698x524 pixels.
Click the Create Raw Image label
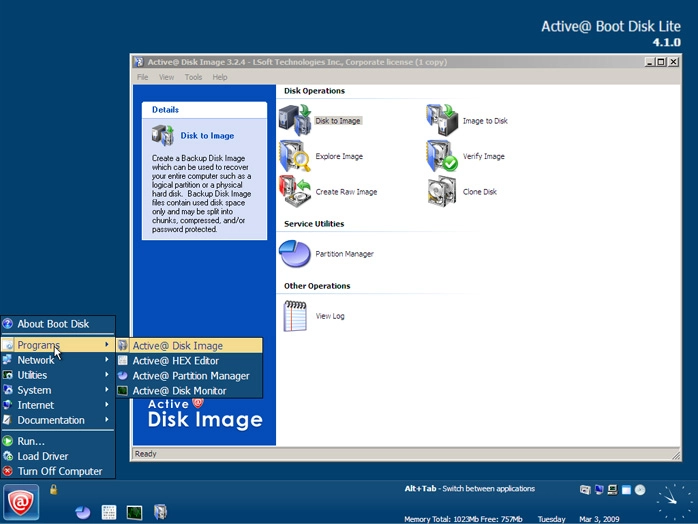point(346,192)
